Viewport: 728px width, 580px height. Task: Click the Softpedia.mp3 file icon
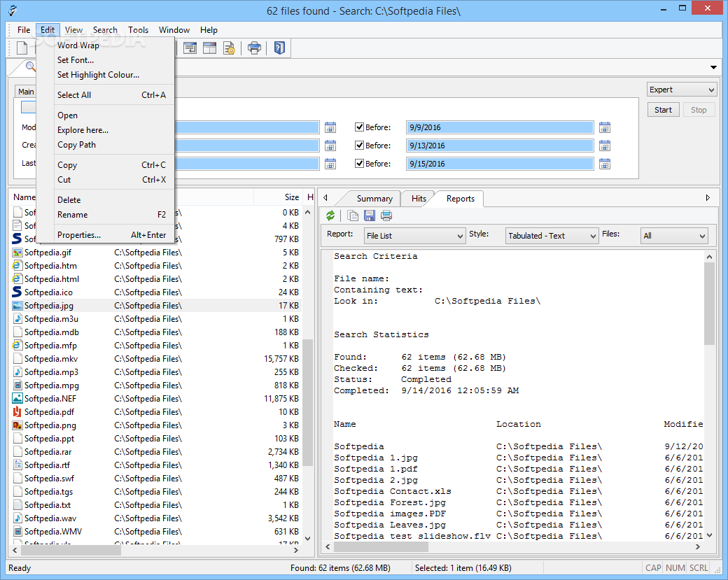click(17, 372)
